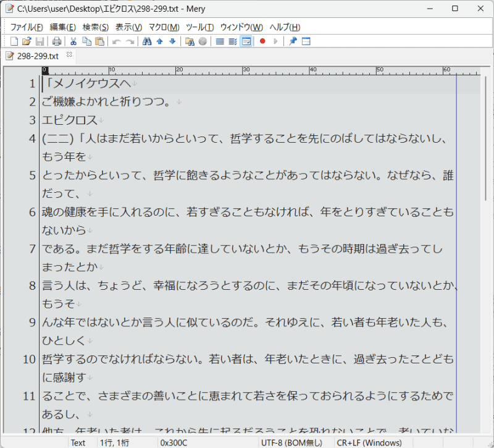Click the Find Next down arrow icon
The image size is (494, 448).
172,41
